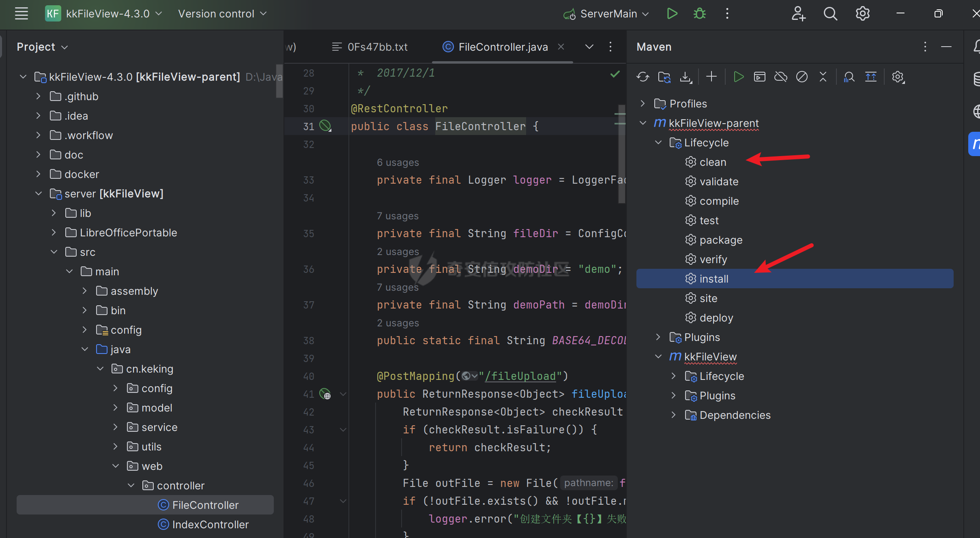Click project tree vertical scrollbar
The height and width of the screenshot is (538, 980).
(279, 81)
